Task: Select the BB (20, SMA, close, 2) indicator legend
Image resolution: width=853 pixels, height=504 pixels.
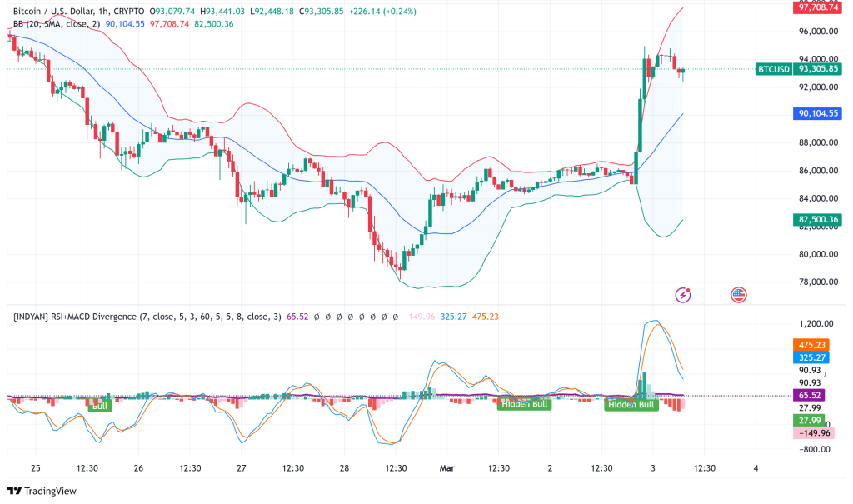Action: [x=57, y=24]
